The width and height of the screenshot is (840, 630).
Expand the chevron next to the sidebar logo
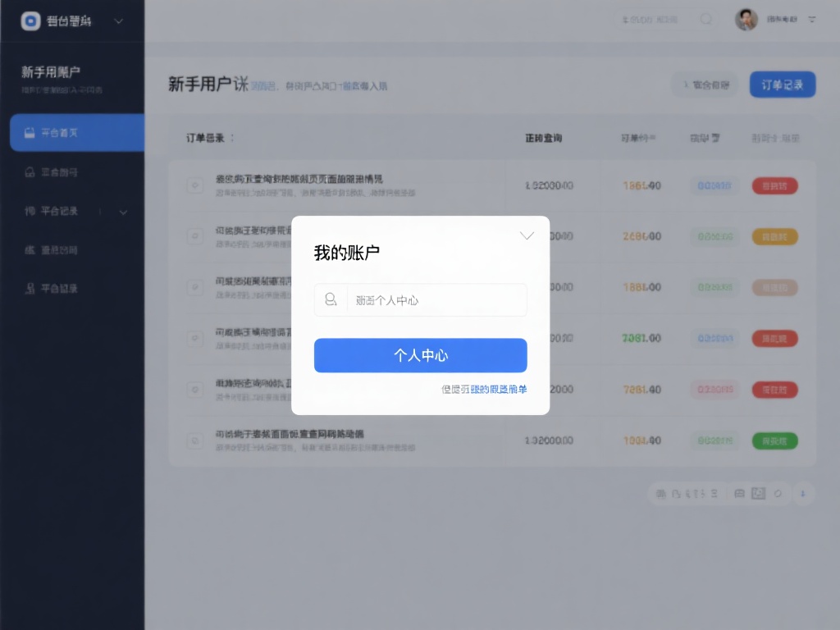pos(120,21)
